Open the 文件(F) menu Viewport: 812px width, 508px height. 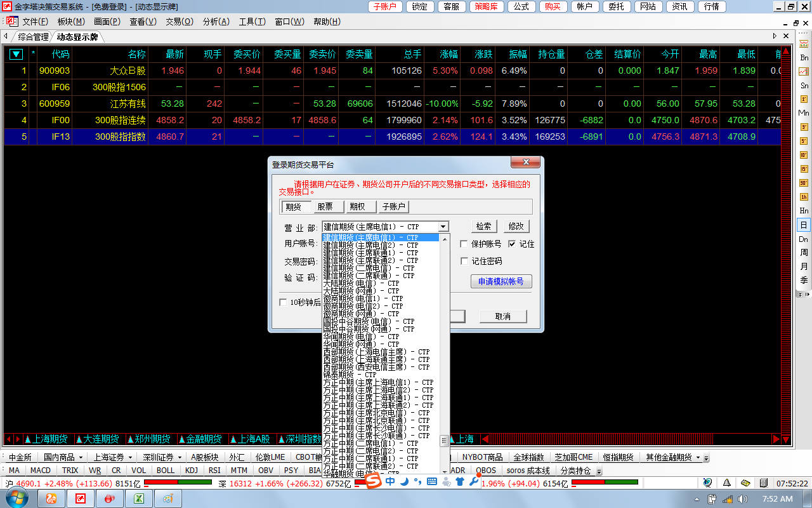(x=35, y=22)
